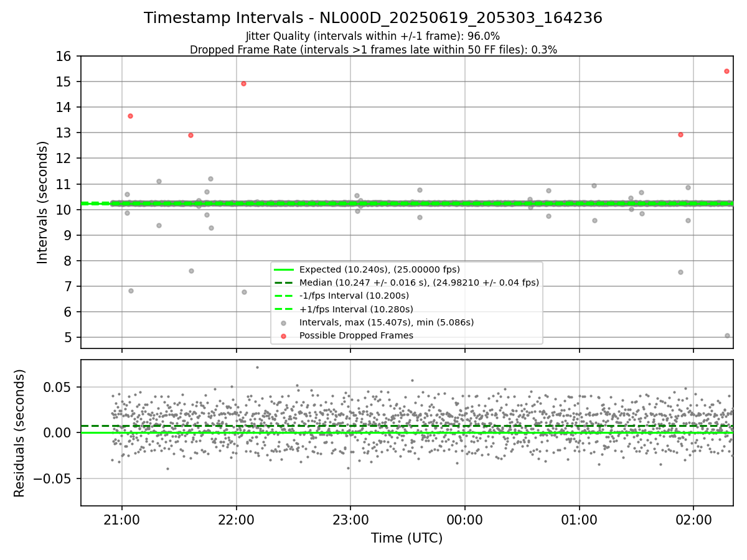Select the "Expected (10.240s), (25.00000 fps)" legend entry
Image resolution: width=747 pixels, height=560 pixels.
(x=380, y=269)
